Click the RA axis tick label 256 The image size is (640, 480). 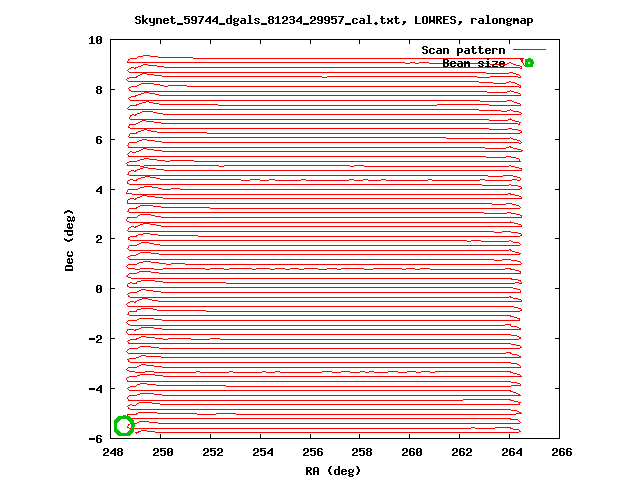(312, 452)
